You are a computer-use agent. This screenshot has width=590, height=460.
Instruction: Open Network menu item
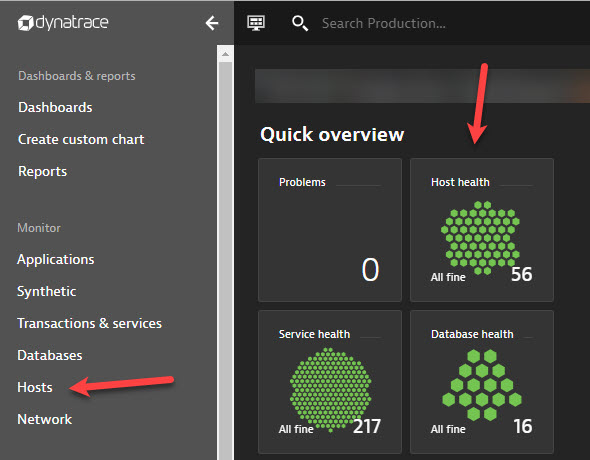click(x=44, y=419)
